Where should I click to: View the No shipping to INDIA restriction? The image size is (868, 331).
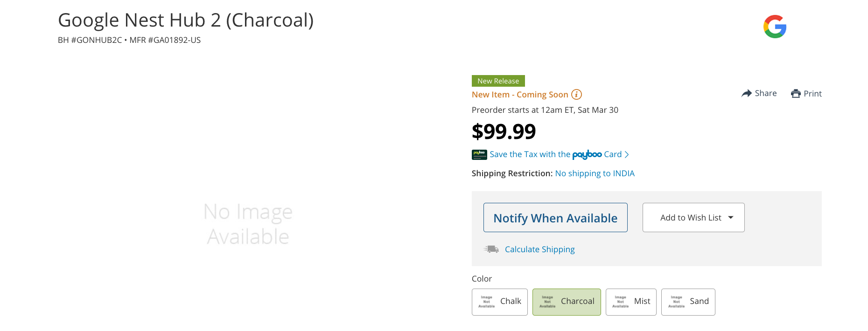tap(595, 173)
